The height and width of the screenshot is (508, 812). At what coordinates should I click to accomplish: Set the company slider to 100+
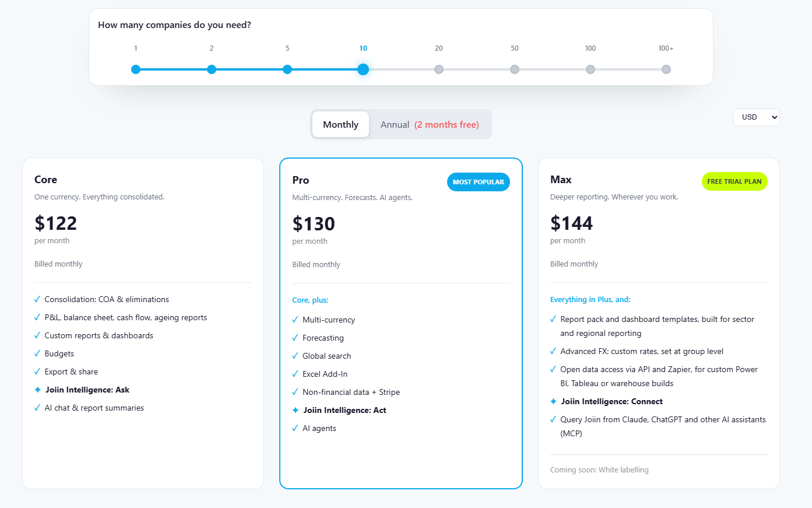[x=666, y=69]
